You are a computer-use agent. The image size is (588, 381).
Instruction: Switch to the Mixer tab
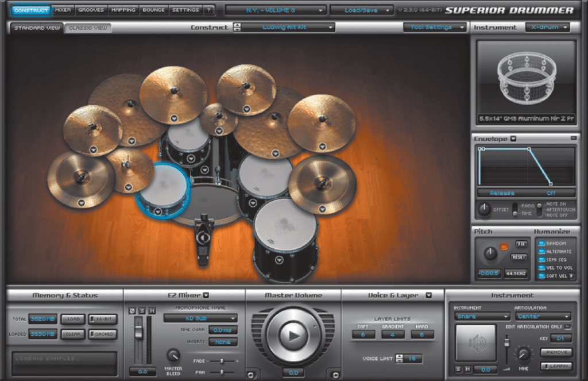pos(63,10)
